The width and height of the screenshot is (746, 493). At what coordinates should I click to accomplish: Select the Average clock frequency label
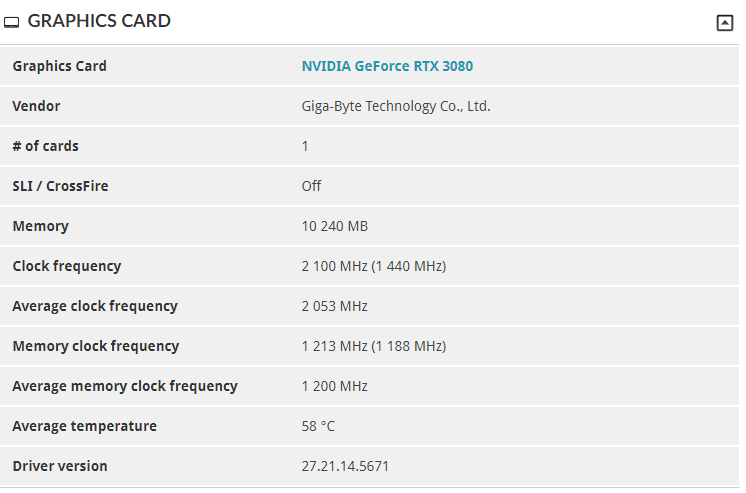[x=95, y=306]
